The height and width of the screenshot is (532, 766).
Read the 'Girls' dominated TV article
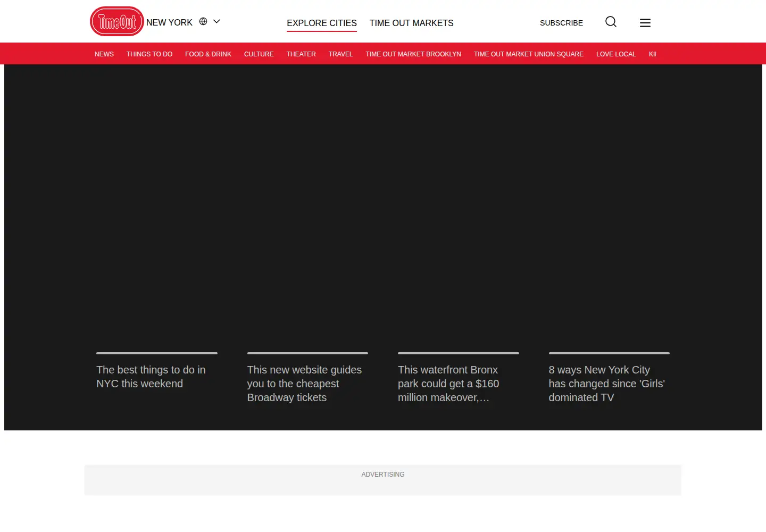coord(607,384)
